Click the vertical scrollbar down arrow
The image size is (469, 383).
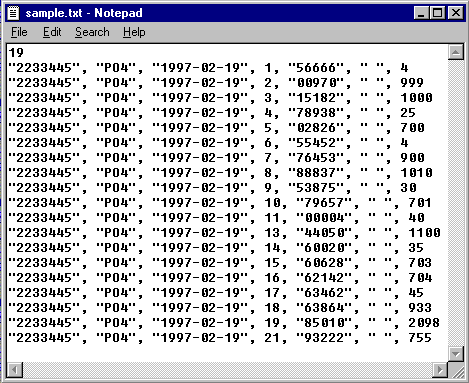coord(456,354)
